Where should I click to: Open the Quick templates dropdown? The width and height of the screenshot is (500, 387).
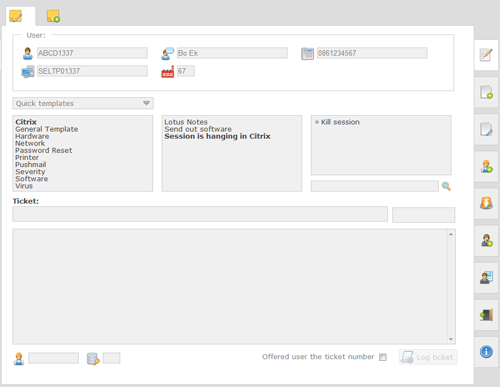(x=83, y=103)
